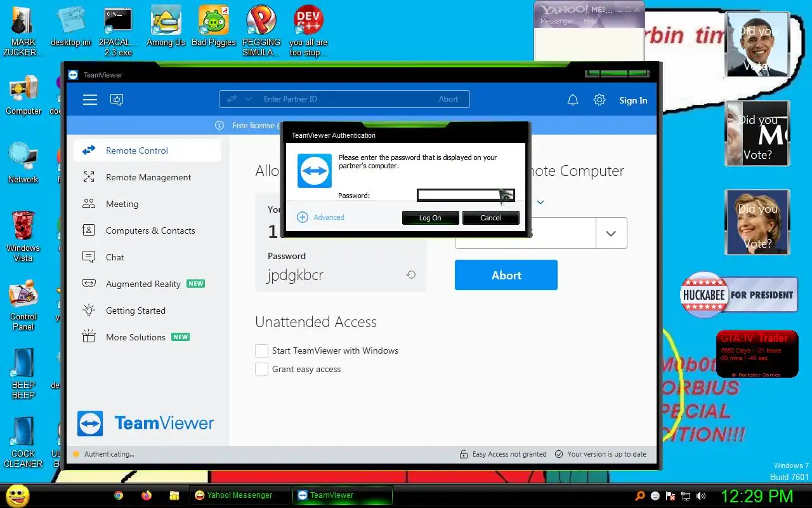Open the PEGGING SIMULATOR desktop icon
812x508 pixels.
click(x=261, y=32)
